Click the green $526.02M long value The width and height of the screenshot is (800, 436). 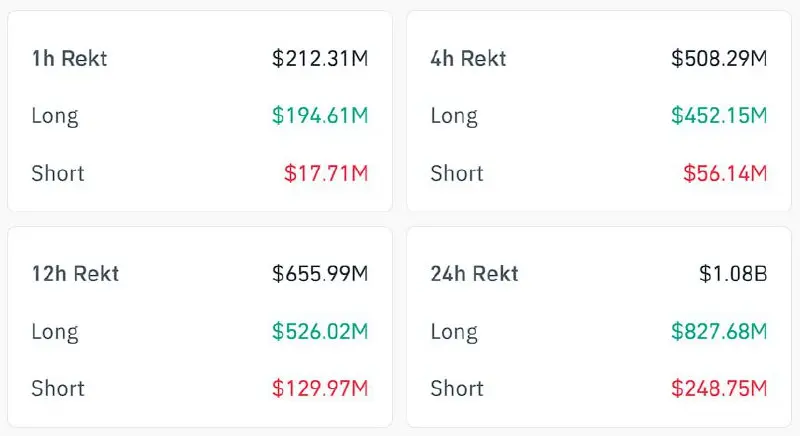coord(320,330)
